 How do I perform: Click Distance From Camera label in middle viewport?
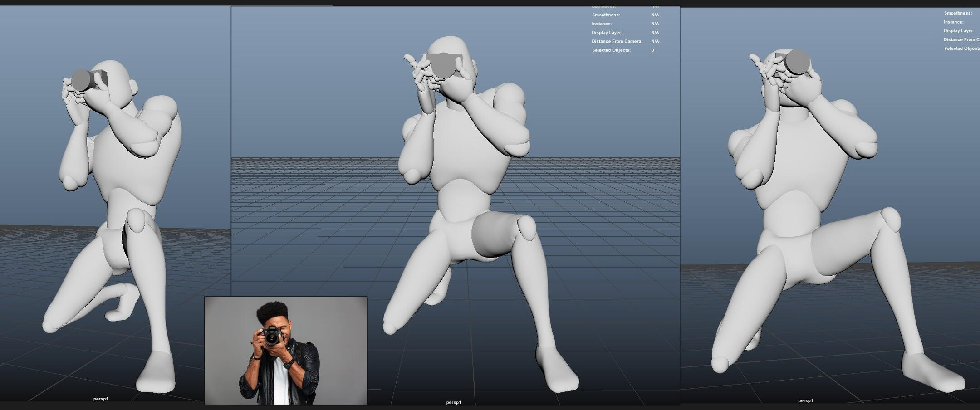click(617, 41)
